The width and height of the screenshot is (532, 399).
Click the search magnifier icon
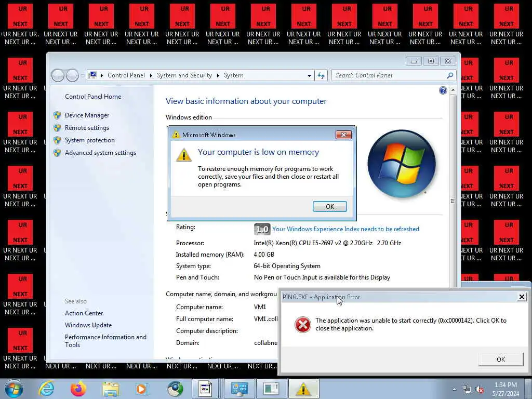pyautogui.click(x=450, y=75)
